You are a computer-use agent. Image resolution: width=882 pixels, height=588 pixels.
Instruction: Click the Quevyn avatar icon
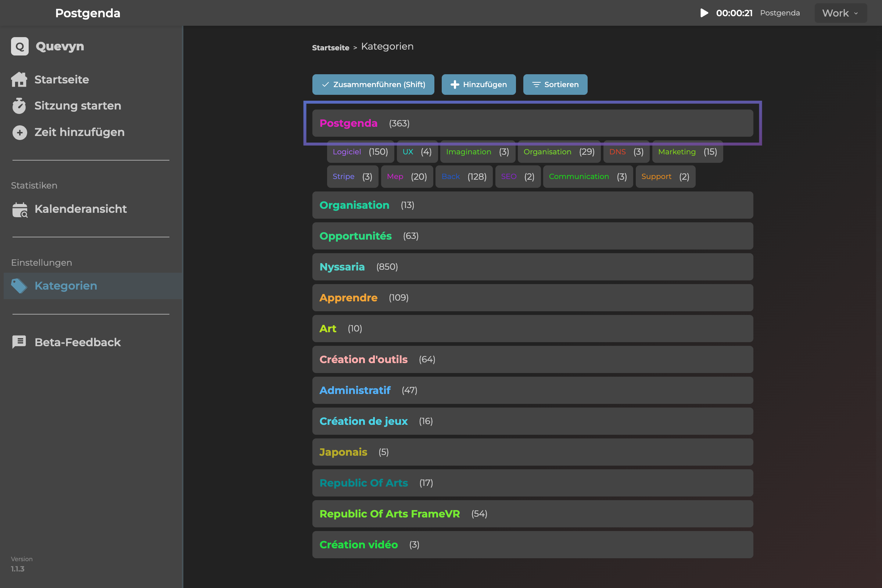(19, 46)
